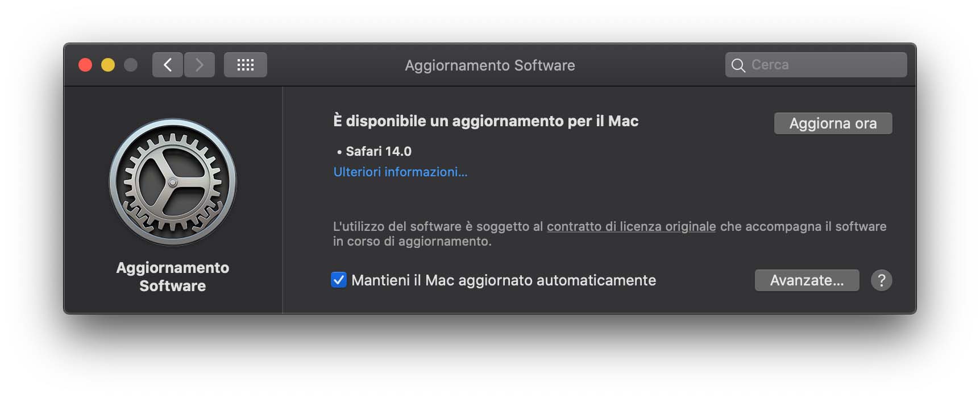Show all preferences via grid icon

tap(246, 65)
